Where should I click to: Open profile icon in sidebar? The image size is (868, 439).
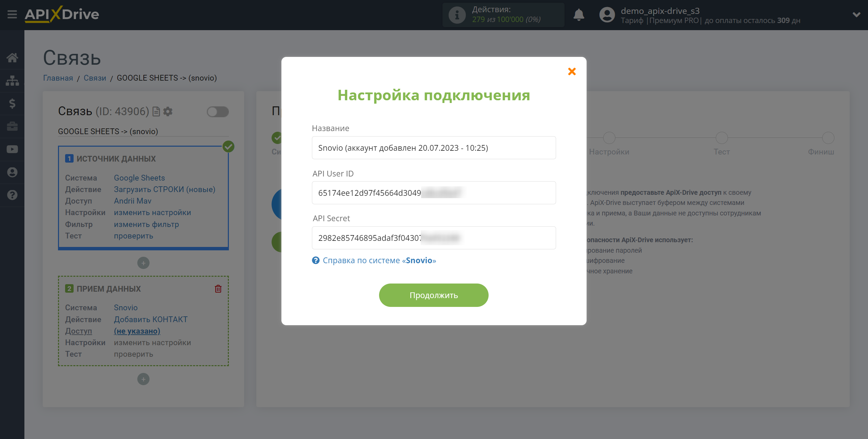12,172
